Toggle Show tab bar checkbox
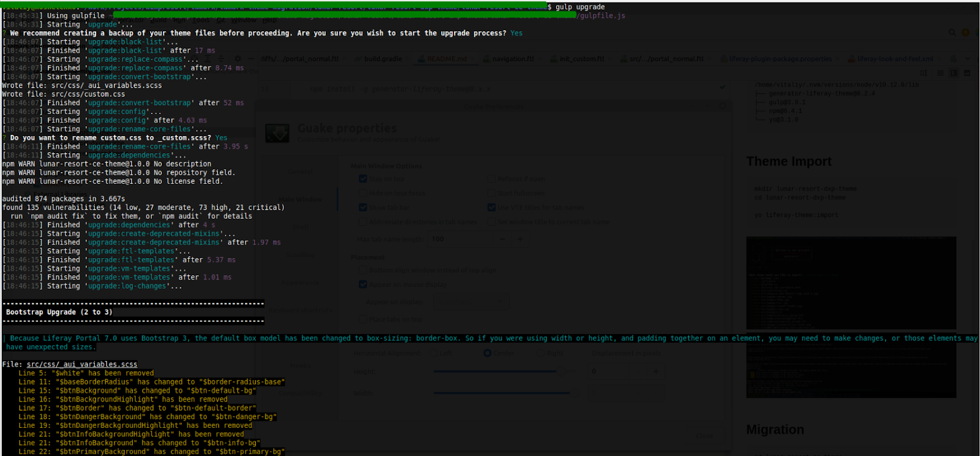This screenshot has width=980, height=456. 363,207
